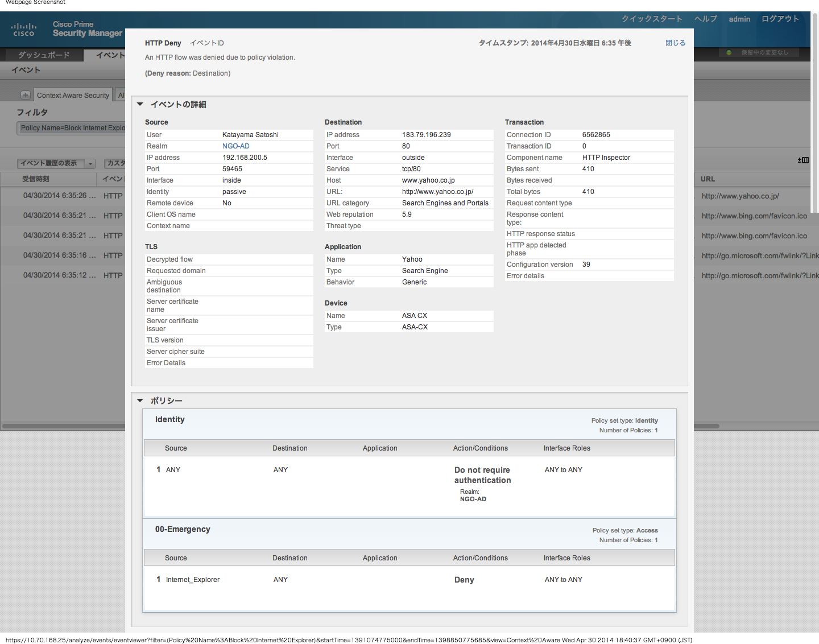Open the イベント履歴の表示 dropdown arrow

point(90,164)
